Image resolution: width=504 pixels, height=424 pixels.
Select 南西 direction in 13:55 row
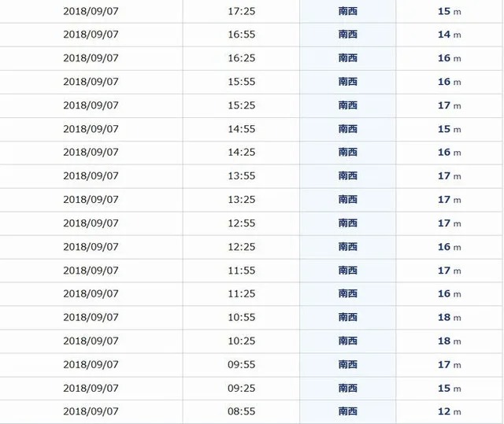click(348, 176)
